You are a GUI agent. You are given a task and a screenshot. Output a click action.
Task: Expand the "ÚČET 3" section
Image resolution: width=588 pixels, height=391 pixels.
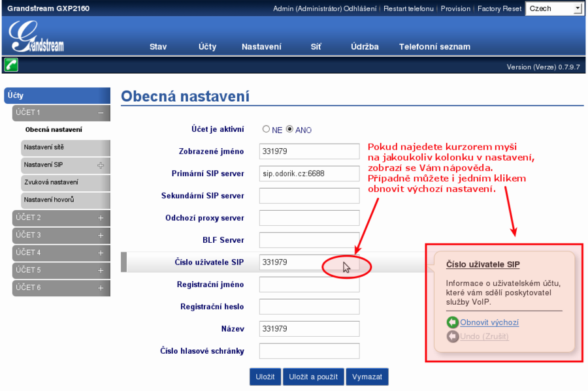(101, 235)
